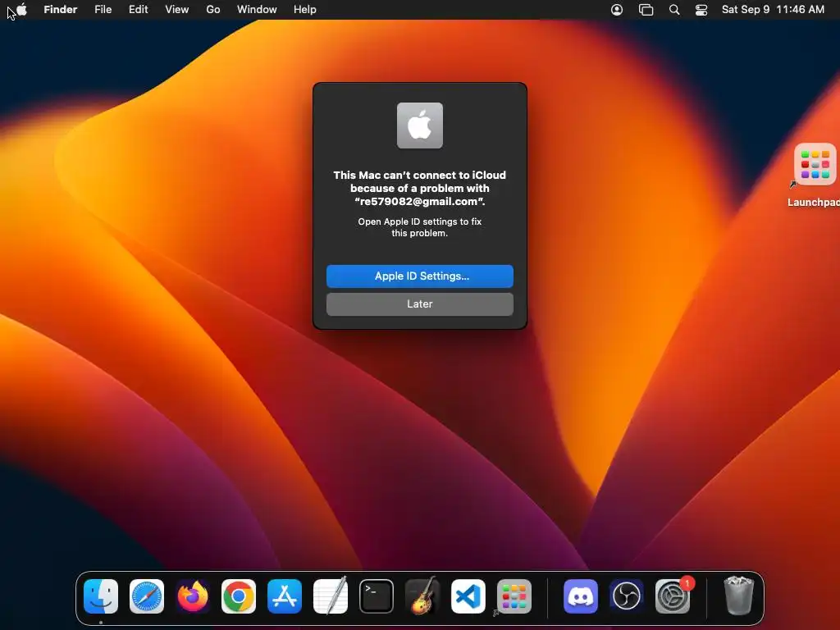
Task: Click the date and time clock
Action: [773, 9]
